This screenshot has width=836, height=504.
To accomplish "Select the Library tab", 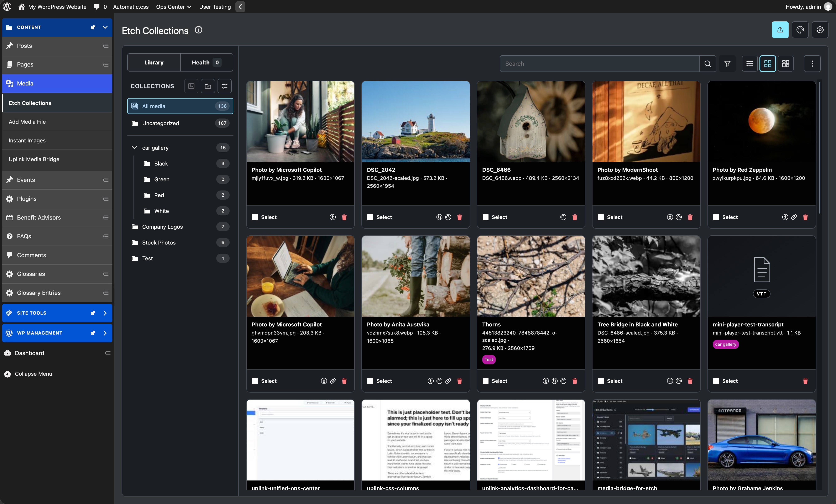I will [154, 62].
